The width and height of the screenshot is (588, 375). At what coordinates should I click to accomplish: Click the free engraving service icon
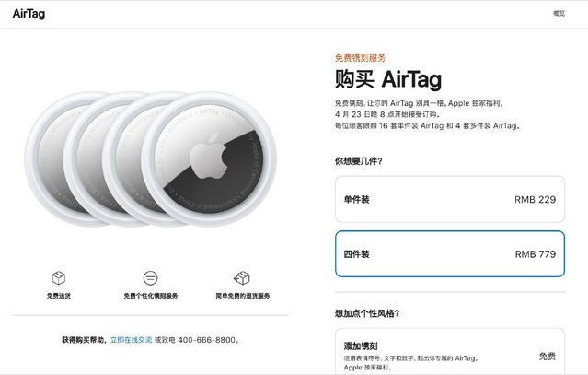[x=150, y=278]
